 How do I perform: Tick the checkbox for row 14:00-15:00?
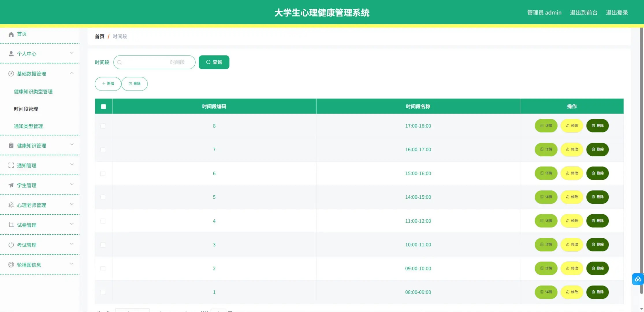[x=103, y=197]
